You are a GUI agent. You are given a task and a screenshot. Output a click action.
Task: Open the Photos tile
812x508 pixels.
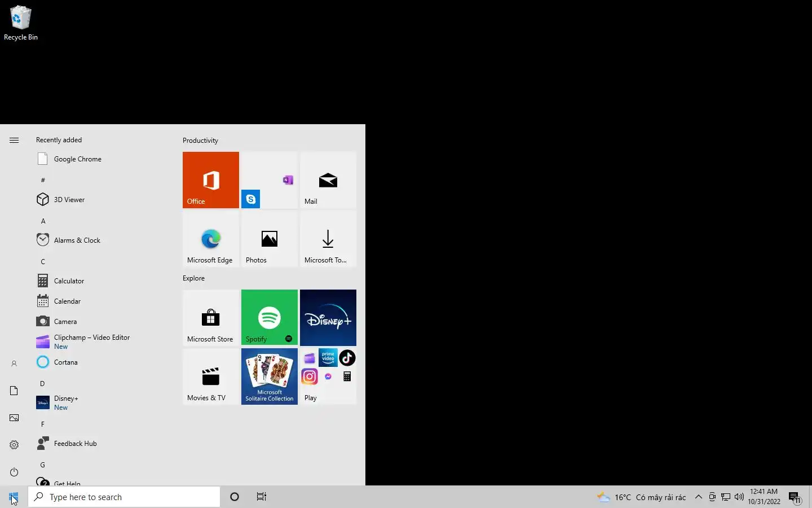[270, 239]
